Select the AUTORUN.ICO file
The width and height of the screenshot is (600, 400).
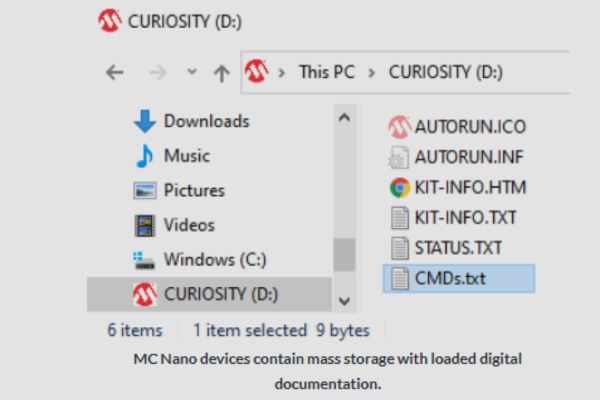470,127
